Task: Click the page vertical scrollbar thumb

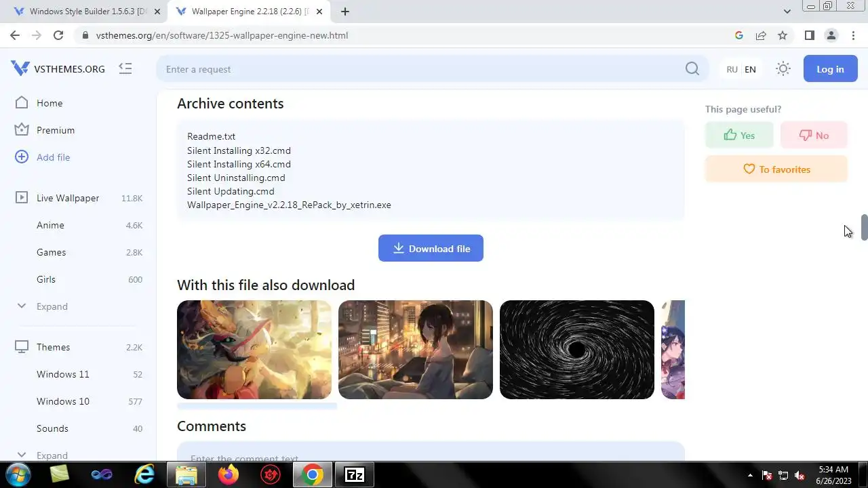Action: point(865,227)
